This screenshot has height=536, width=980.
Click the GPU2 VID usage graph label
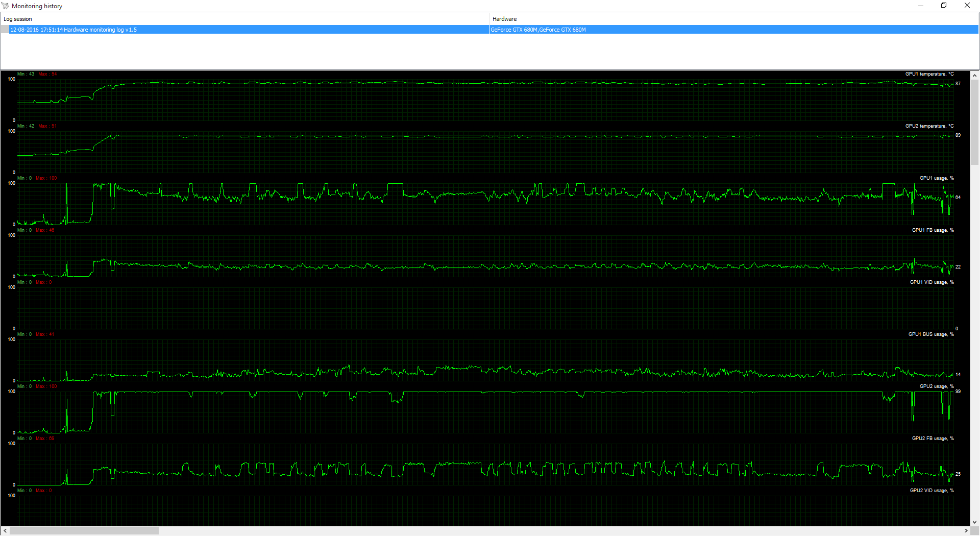coord(932,491)
